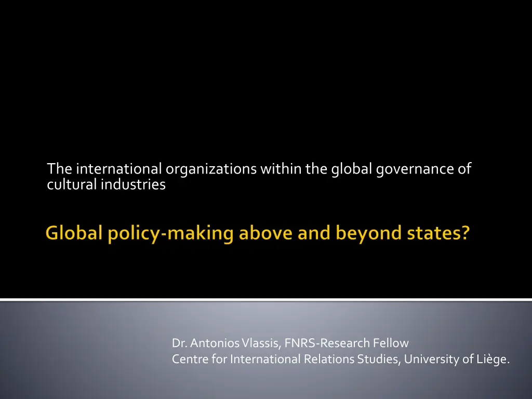Click 'University of Liège' in the footer
532x399 pixels.
(x=456, y=359)
